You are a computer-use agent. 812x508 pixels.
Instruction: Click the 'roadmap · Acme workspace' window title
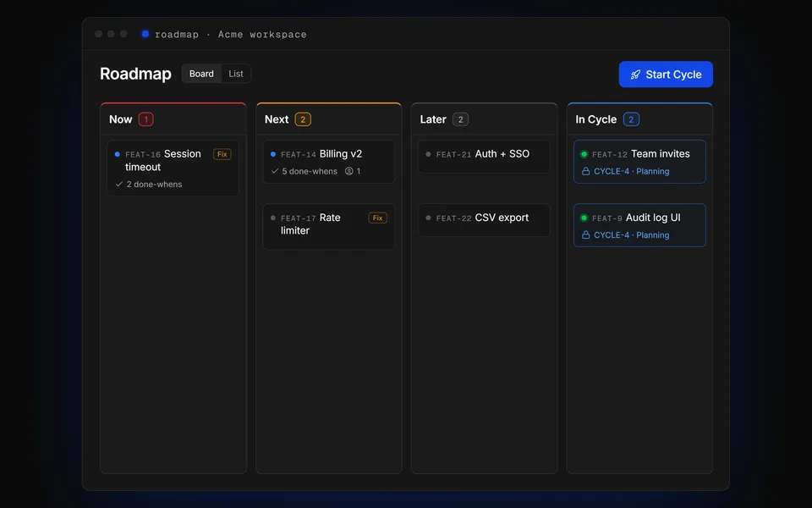pyautogui.click(x=230, y=34)
